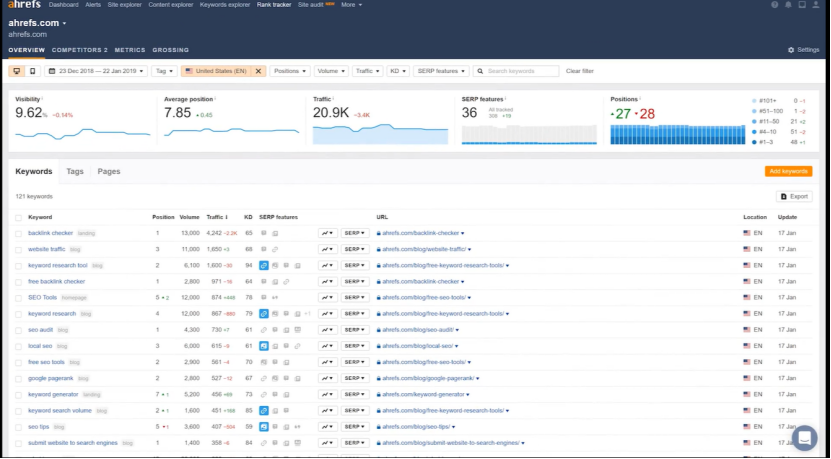Open the date range dropdown
Image resolution: width=831 pixels, height=459 pixels.
coord(96,71)
